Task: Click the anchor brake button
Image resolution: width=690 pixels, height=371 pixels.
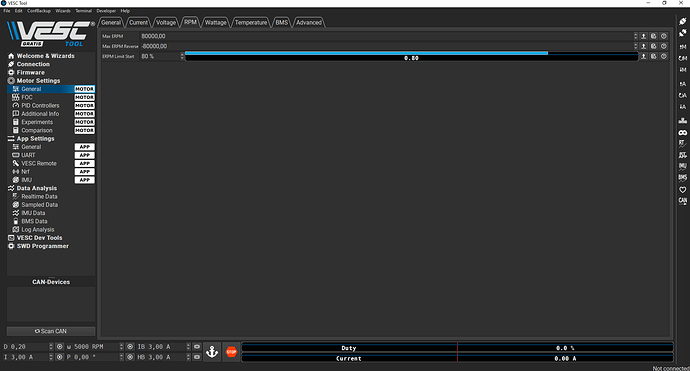Action: point(212,352)
